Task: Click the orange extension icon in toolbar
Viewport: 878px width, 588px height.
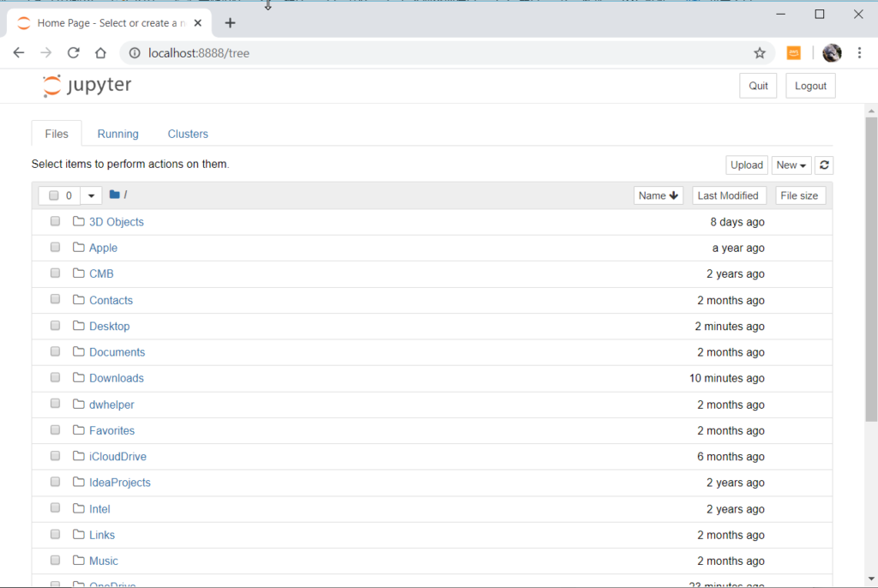Action: point(794,53)
